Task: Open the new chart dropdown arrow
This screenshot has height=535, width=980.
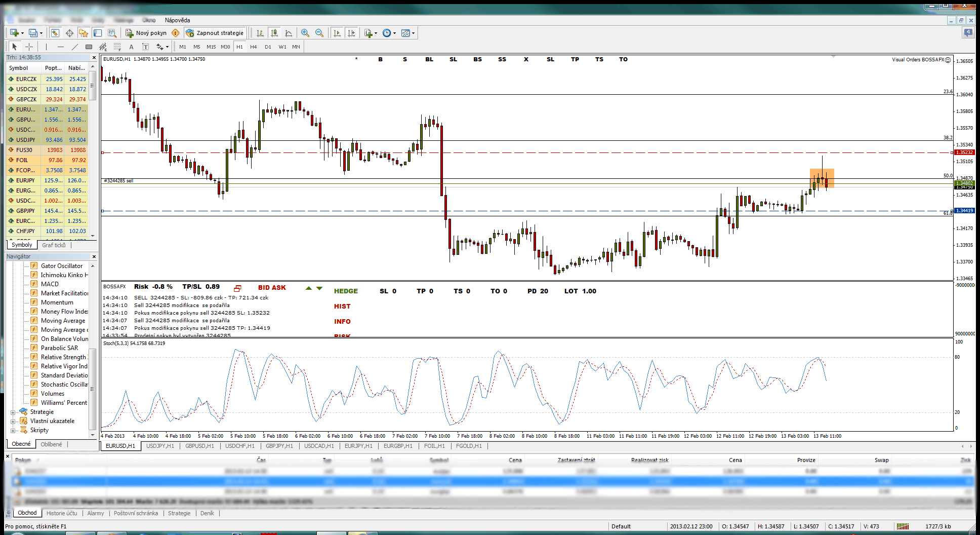Action: coord(22,33)
